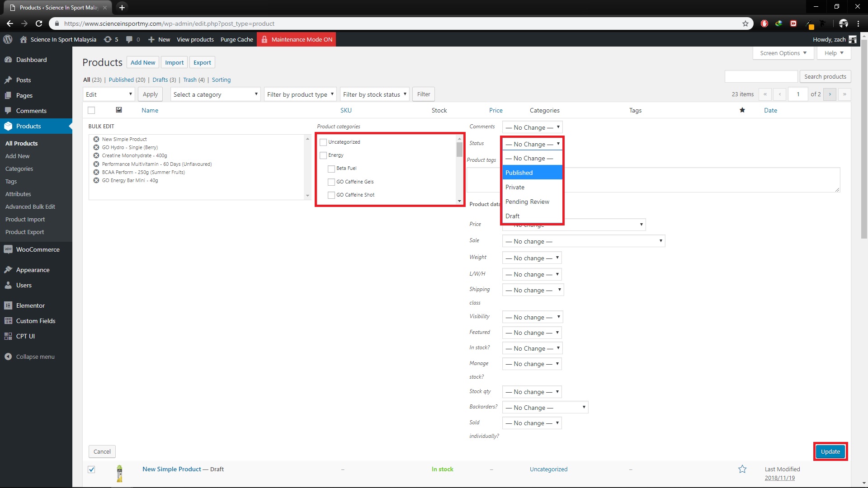This screenshot has width=868, height=488.
Task: Remove GO Hydro - Single (Berry) from bulk edit
Action: [96, 147]
